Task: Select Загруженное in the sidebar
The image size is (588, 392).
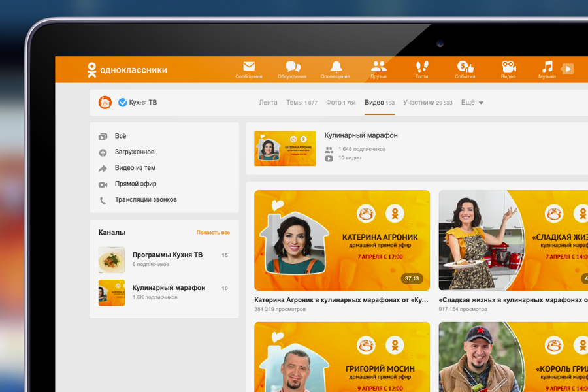Action: pyautogui.click(x=134, y=152)
